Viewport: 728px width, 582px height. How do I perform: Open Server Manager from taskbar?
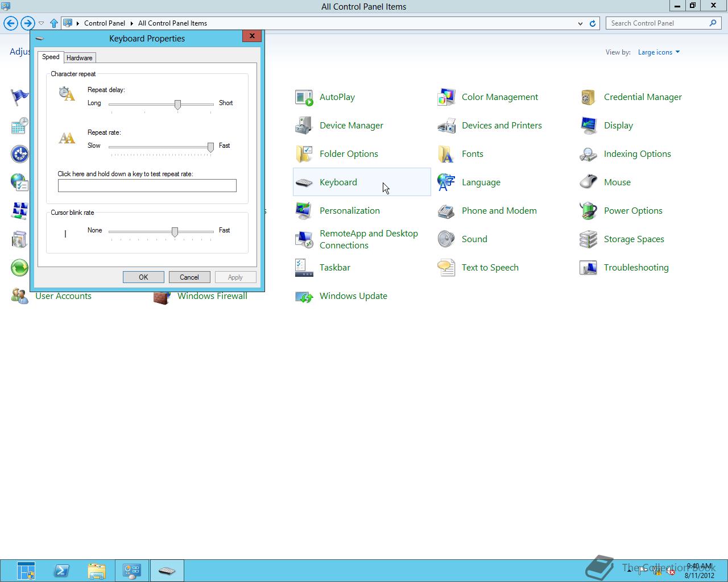click(26, 571)
